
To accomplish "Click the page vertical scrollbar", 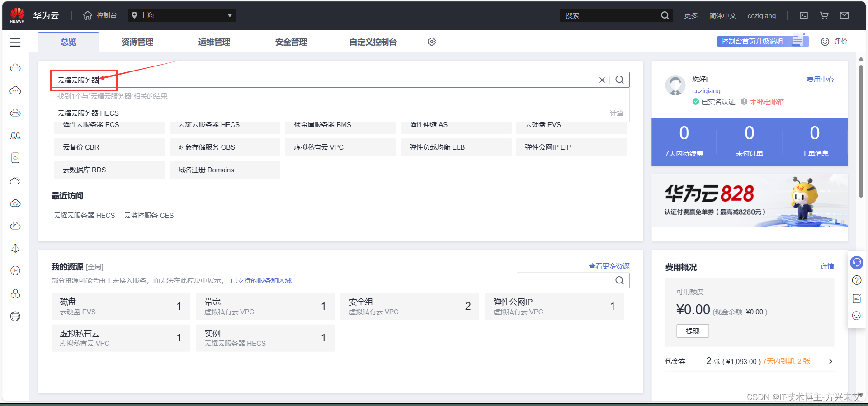I will (x=861, y=131).
